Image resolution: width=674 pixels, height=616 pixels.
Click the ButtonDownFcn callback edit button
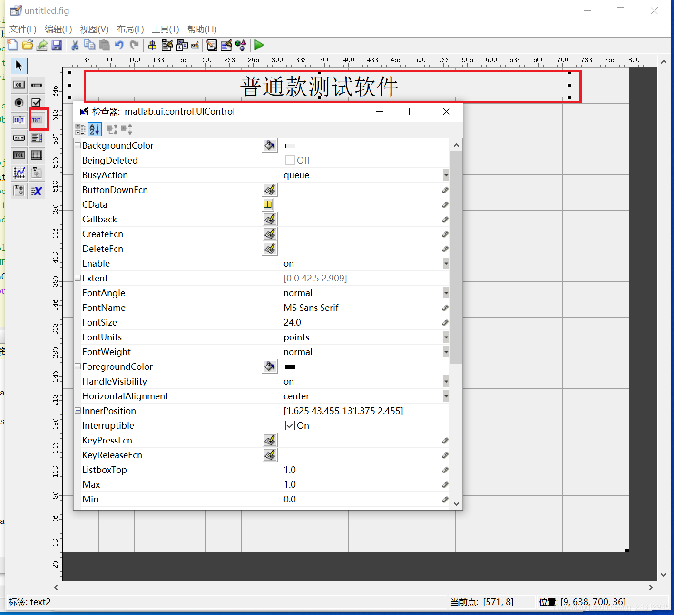[x=270, y=190]
